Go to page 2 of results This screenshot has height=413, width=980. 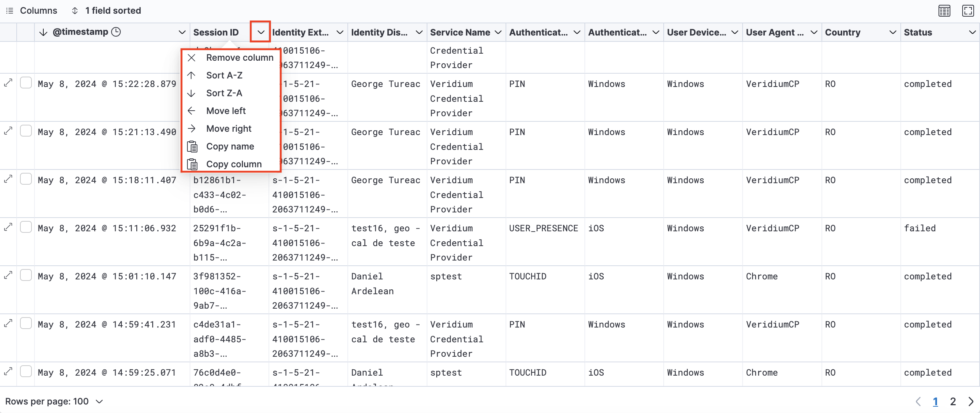click(x=953, y=401)
